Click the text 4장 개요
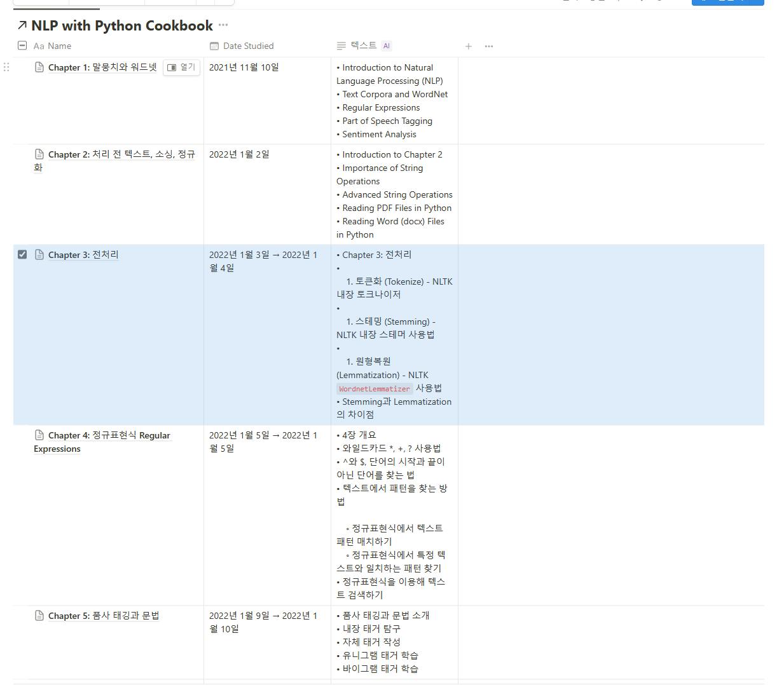Image resolution: width=784 pixels, height=685 pixels. (x=359, y=435)
